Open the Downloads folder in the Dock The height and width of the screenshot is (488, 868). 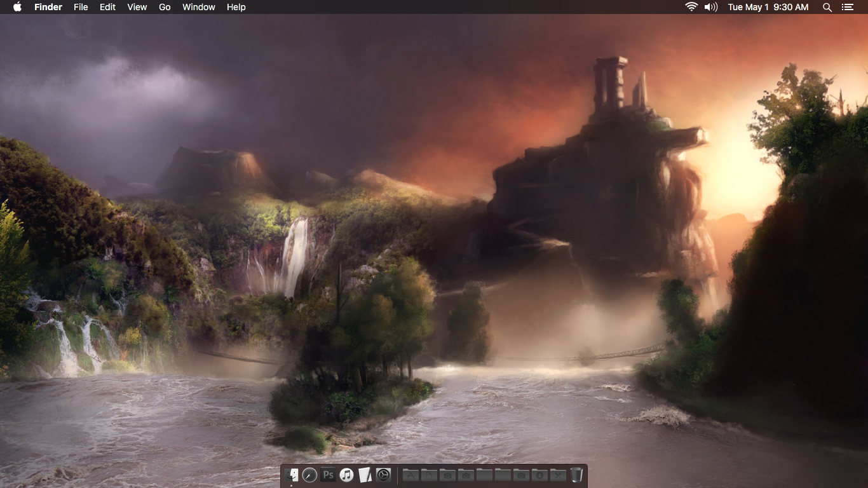click(539, 475)
